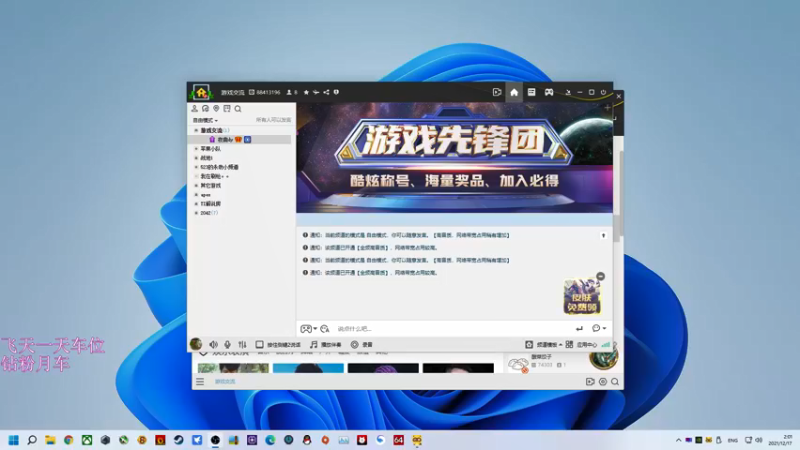Viewport: 800px width, 450px height.
Task: Click the share icon in the title bar
Action: click(326, 92)
